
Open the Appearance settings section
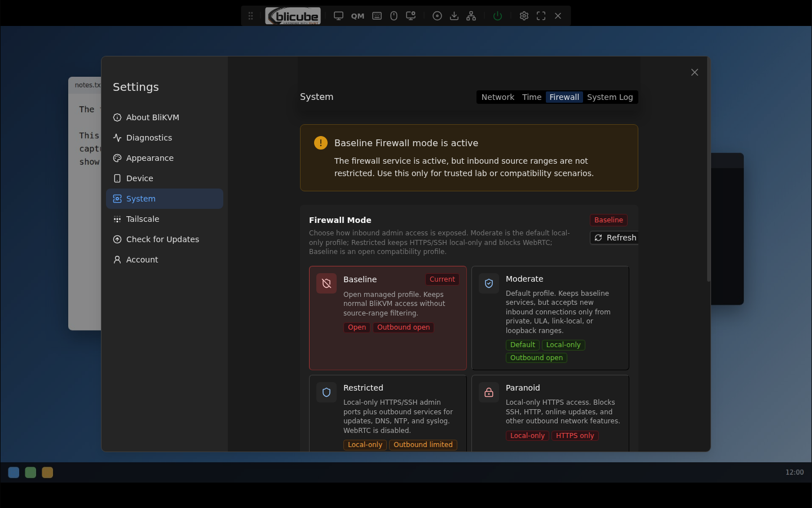pos(165,158)
